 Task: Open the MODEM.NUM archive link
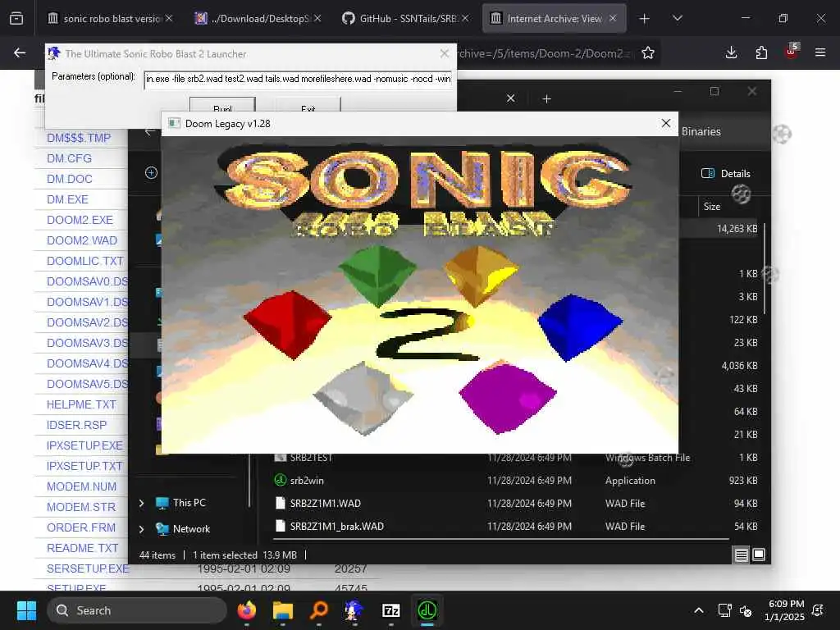pos(81,486)
